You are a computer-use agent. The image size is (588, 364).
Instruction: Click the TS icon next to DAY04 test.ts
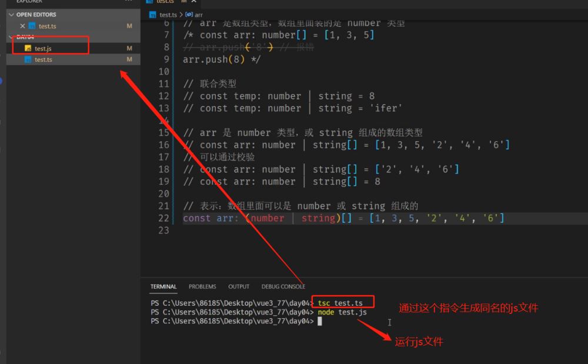pyautogui.click(x=28, y=59)
